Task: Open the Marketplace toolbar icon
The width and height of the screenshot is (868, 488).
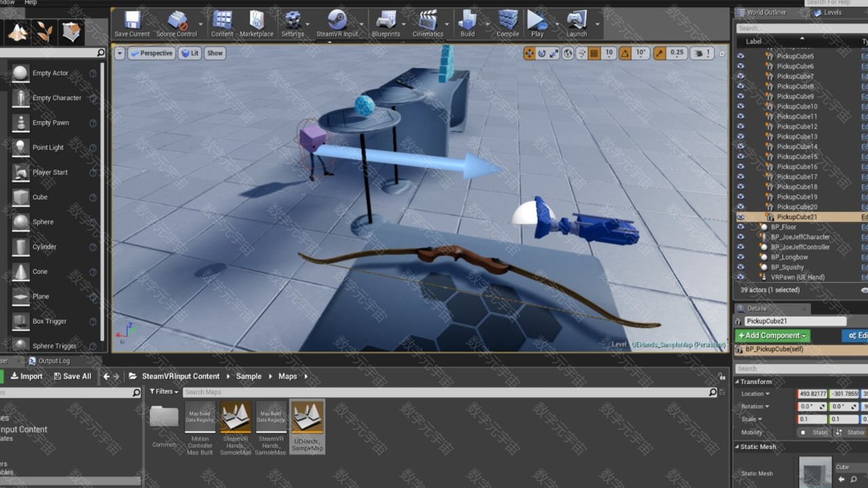Action: [256, 24]
